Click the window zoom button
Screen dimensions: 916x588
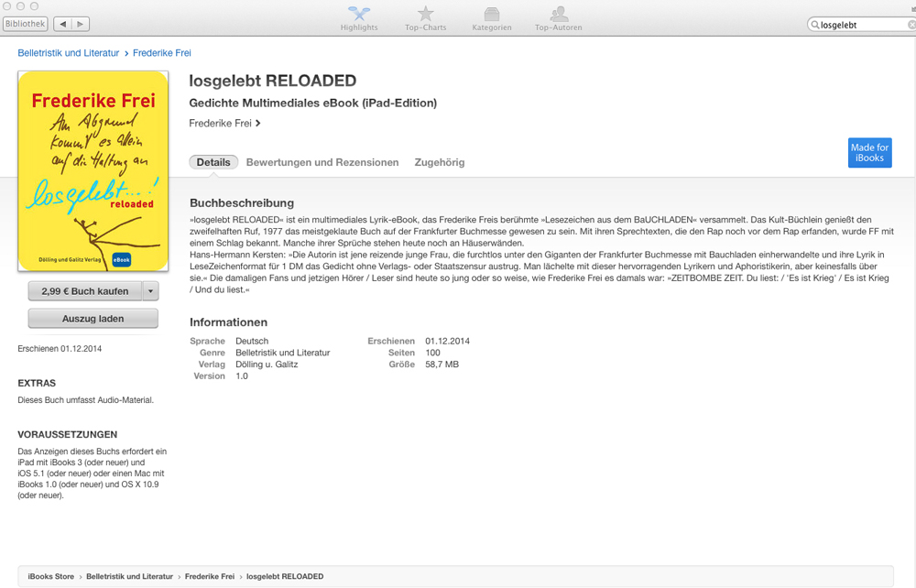[x=34, y=5]
